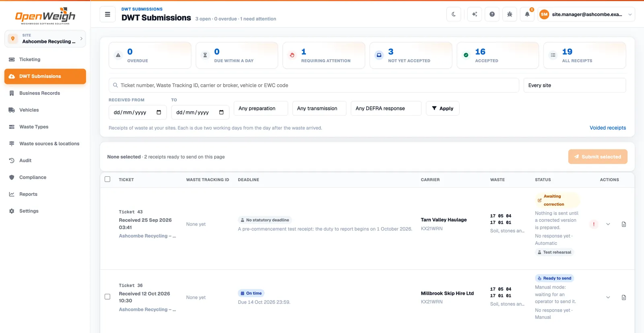
Task: Open the Any preparation filter dropdown
Action: point(261,108)
